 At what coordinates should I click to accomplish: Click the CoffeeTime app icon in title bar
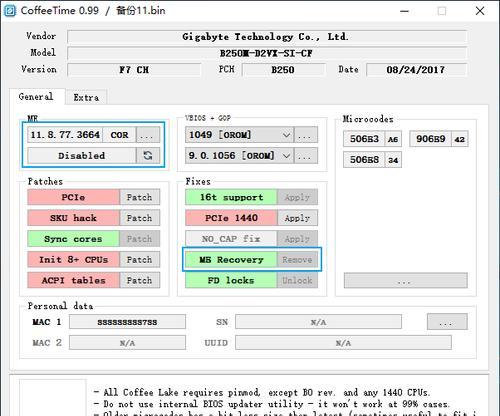coord(10,11)
